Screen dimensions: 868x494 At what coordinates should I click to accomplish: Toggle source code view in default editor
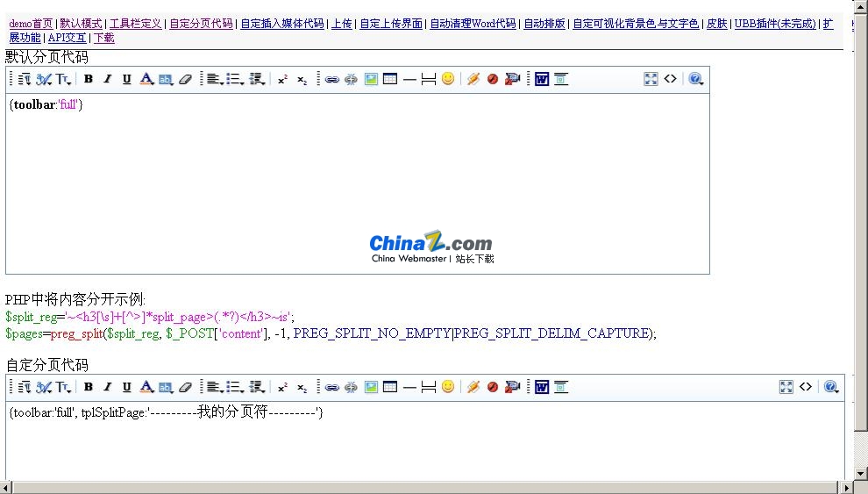(x=671, y=79)
